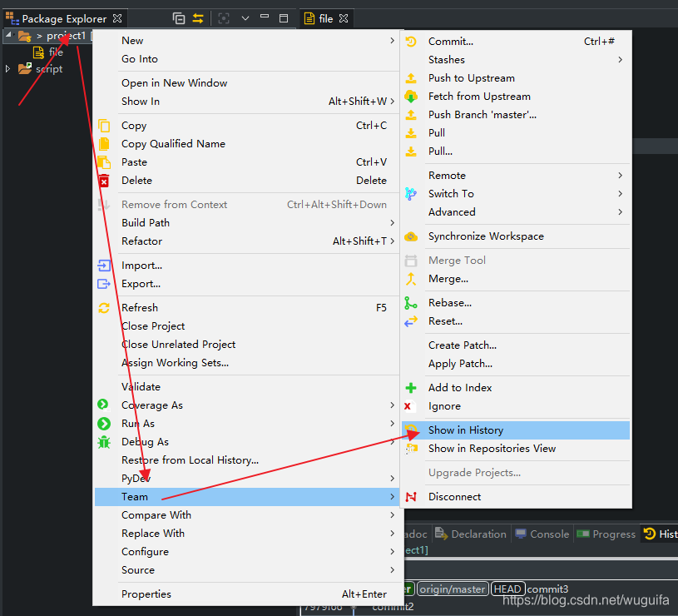Click the Pull icon without ellipsis
This screenshot has height=616, width=678.
[411, 133]
